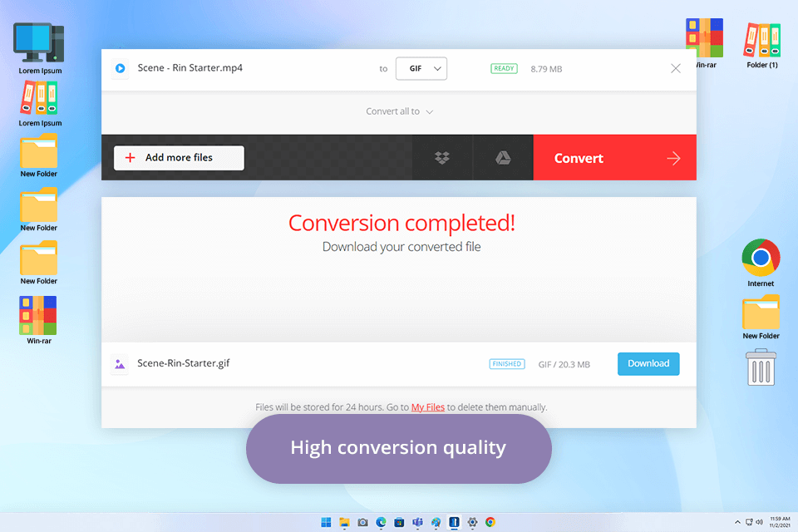Open the volume control in system tray

759,522
